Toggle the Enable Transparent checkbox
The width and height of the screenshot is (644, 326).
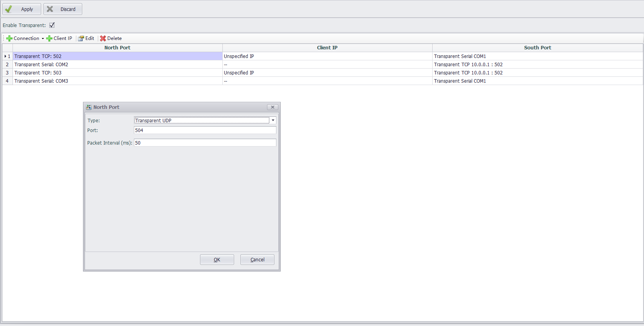[x=52, y=25]
